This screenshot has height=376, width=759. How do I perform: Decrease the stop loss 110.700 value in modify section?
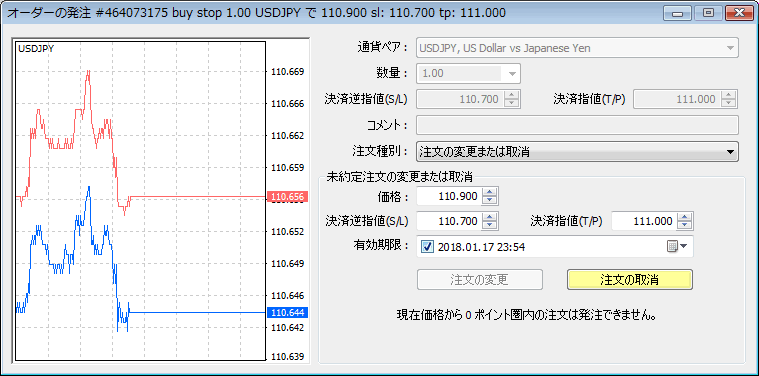[490, 226]
